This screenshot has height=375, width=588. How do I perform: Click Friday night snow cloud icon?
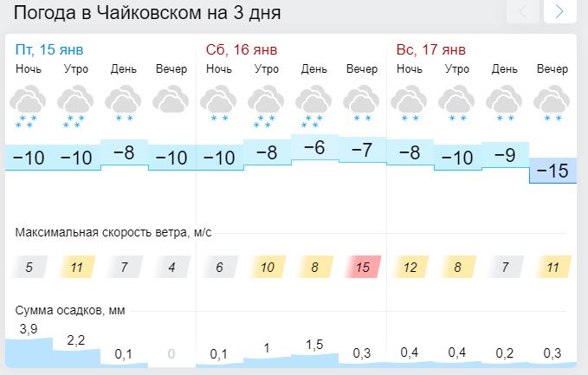pos(28,107)
